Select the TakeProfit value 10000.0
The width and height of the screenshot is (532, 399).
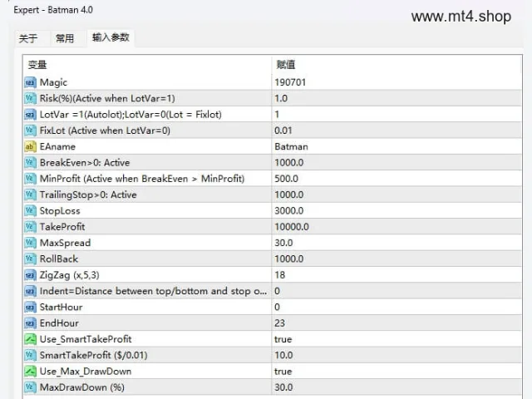(x=292, y=227)
